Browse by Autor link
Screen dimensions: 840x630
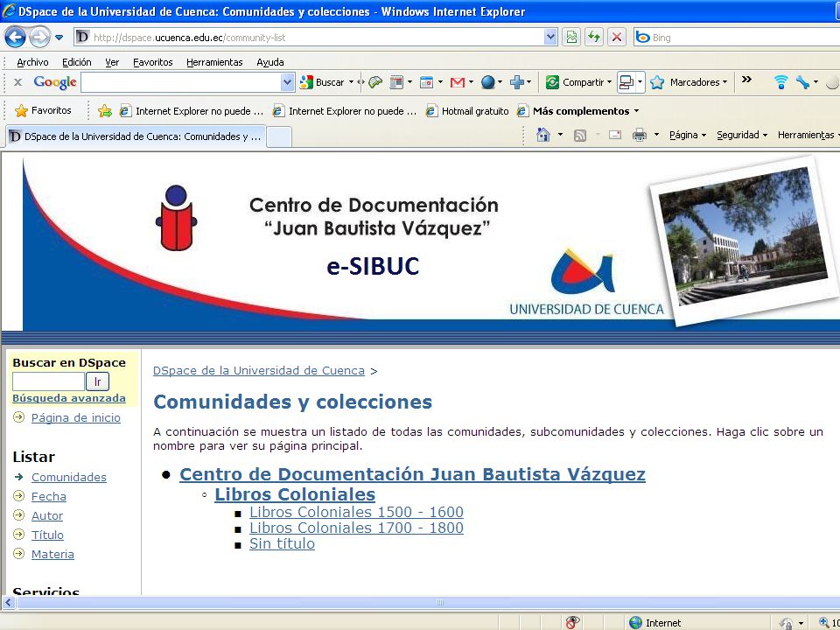(x=47, y=516)
